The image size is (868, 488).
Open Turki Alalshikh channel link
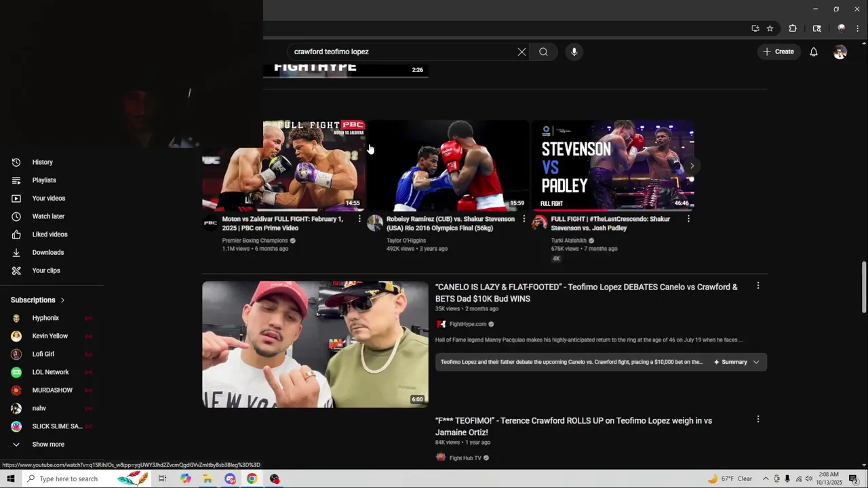[569, 241]
